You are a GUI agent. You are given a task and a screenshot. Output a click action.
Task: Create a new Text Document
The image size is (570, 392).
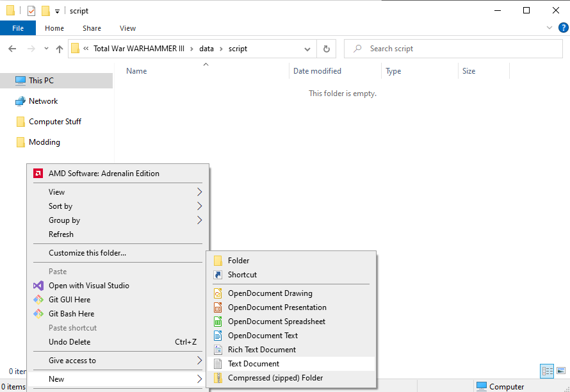pos(291,364)
